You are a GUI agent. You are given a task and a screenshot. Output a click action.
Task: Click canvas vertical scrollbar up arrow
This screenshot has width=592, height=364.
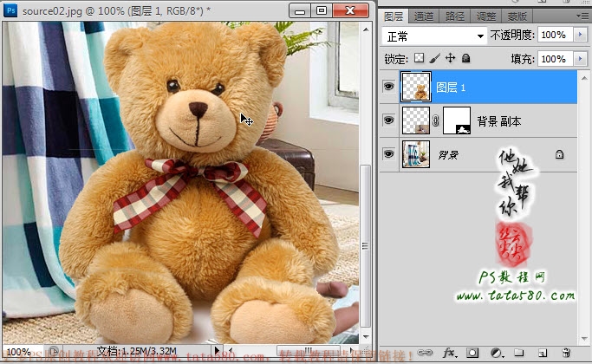[366, 29]
